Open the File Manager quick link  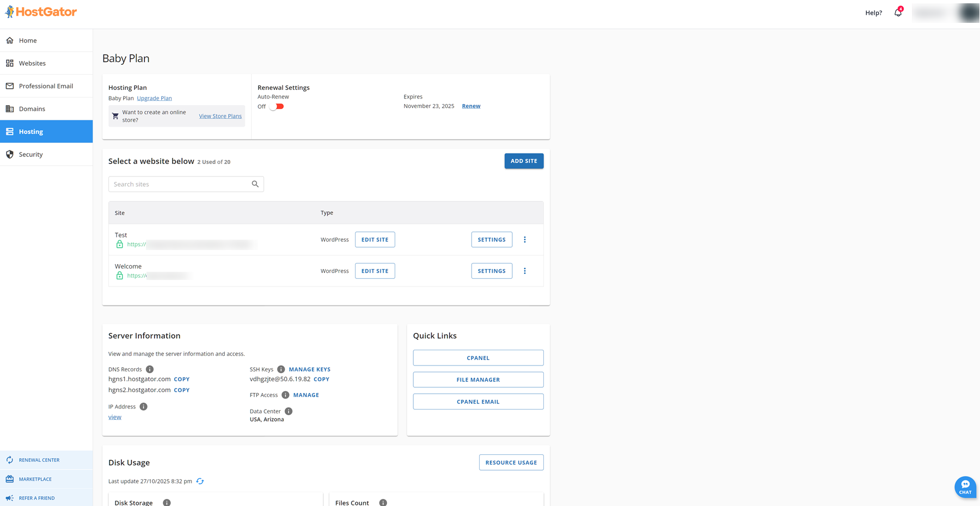[x=477, y=380]
